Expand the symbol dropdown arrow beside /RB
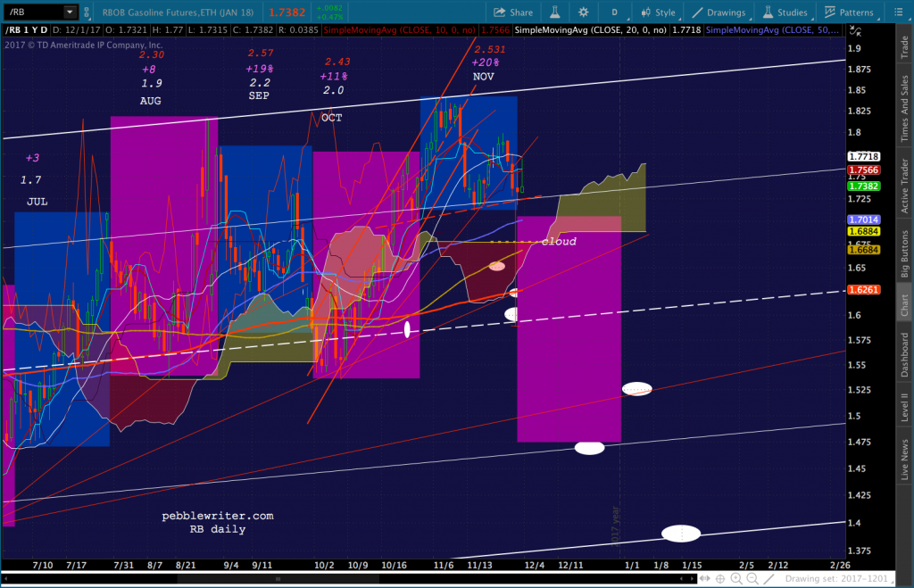The image size is (914, 588). (70, 12)
